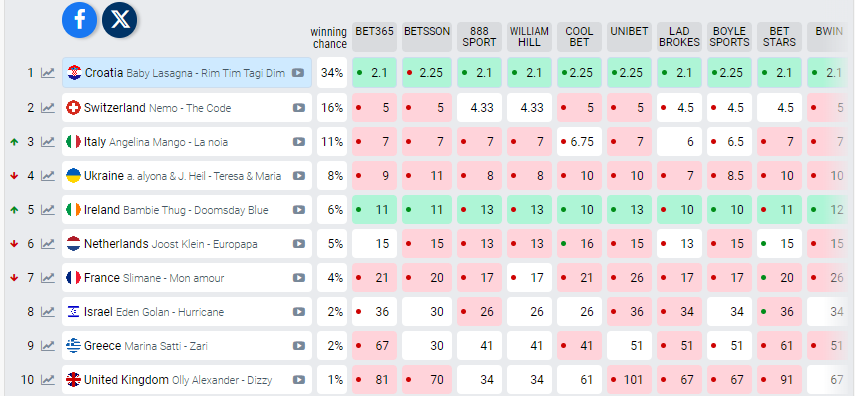The height and width of the screenshot is (396, 855).
Task: Open the BOYLE SPORTS header
Action: [x=730, y=37]
